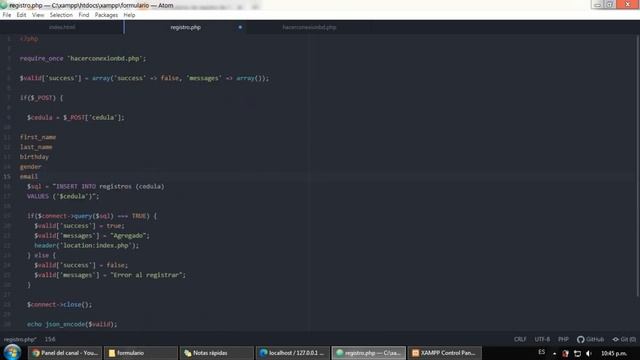Click the "Error al registrar" message line

(110, 275)
